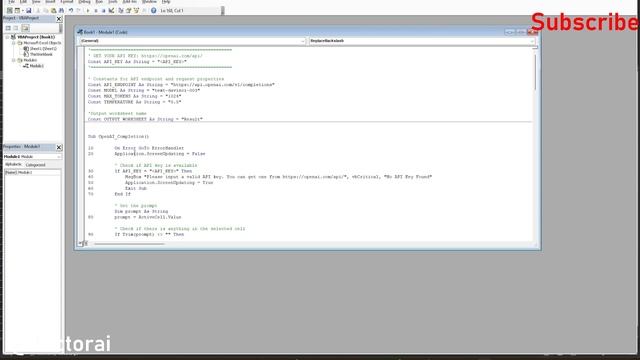Click the 'Exit Sub' code line
The height and width of the screenshot is (360, 640).
click(136, 188)
